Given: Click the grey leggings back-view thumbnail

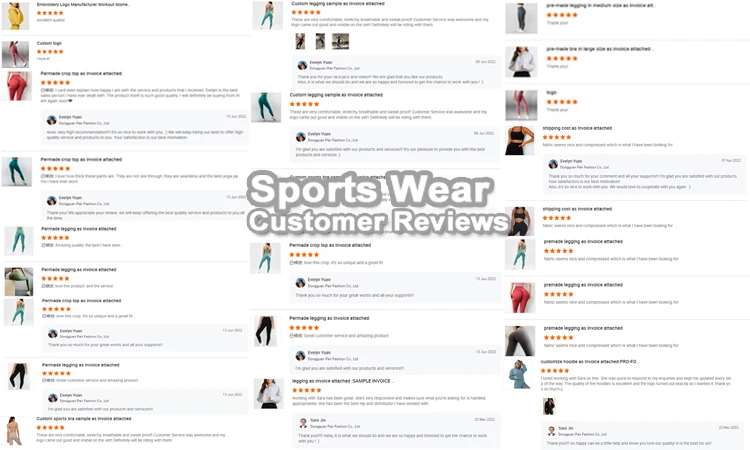Looking at the screenshot, I should coord(520,341).
